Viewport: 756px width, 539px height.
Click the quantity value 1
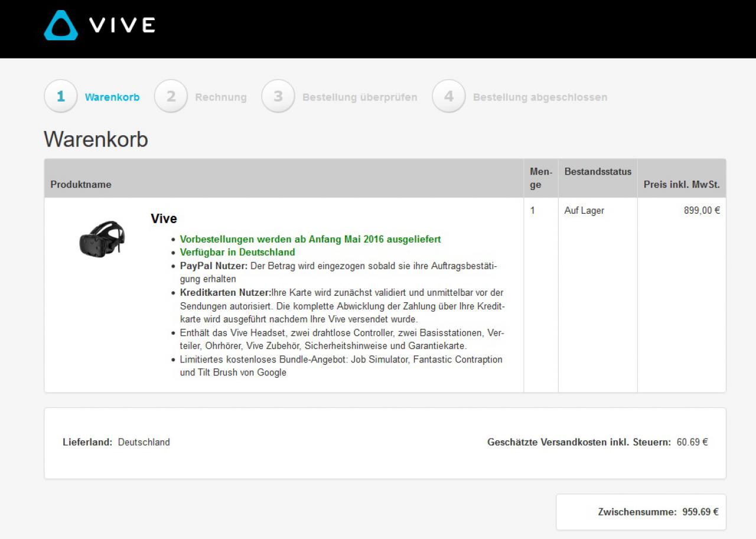click(x=533, y=210)
